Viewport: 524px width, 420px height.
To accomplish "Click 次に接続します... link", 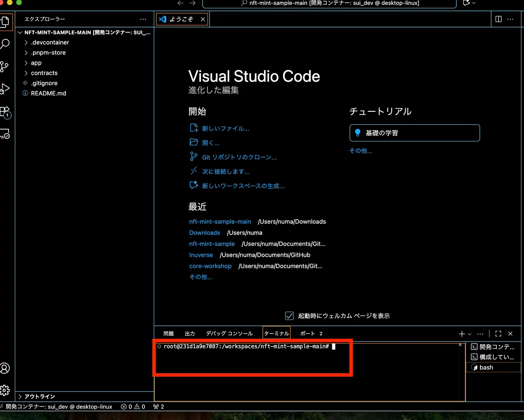I will point(226,172).
